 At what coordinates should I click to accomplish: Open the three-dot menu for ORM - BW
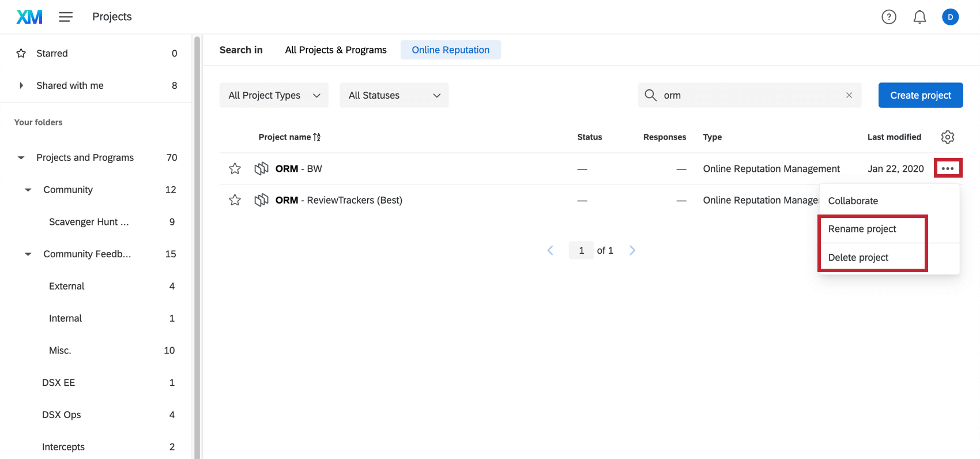(x=948, y=168)
